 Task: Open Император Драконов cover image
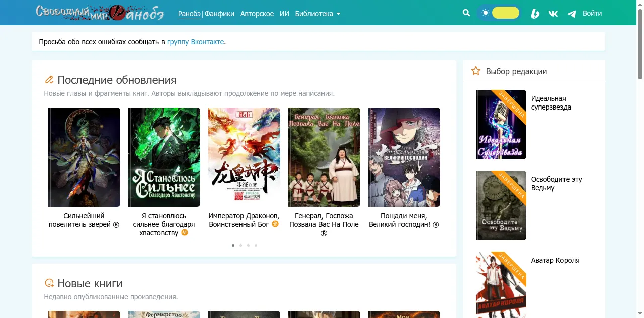coord(244,157)
